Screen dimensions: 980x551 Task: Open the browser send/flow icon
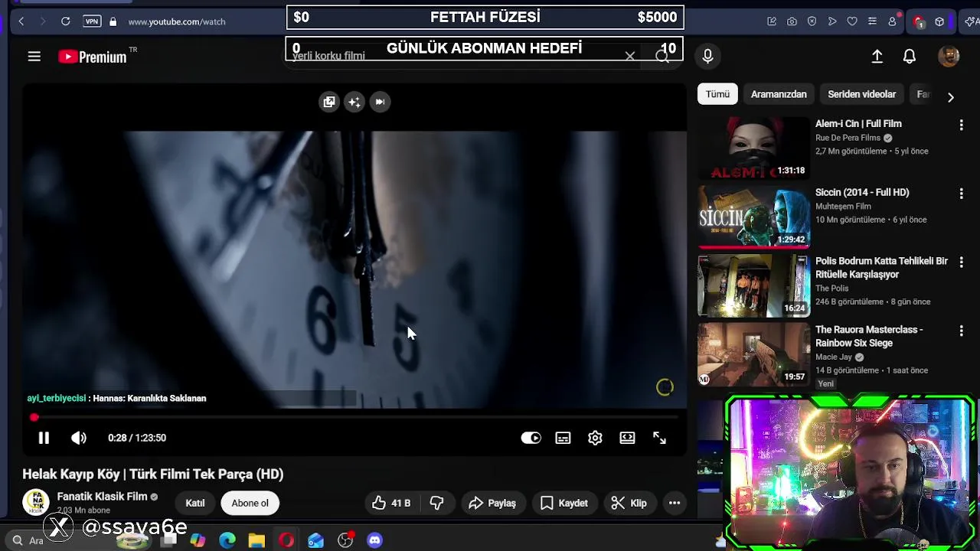coord(832,21)
